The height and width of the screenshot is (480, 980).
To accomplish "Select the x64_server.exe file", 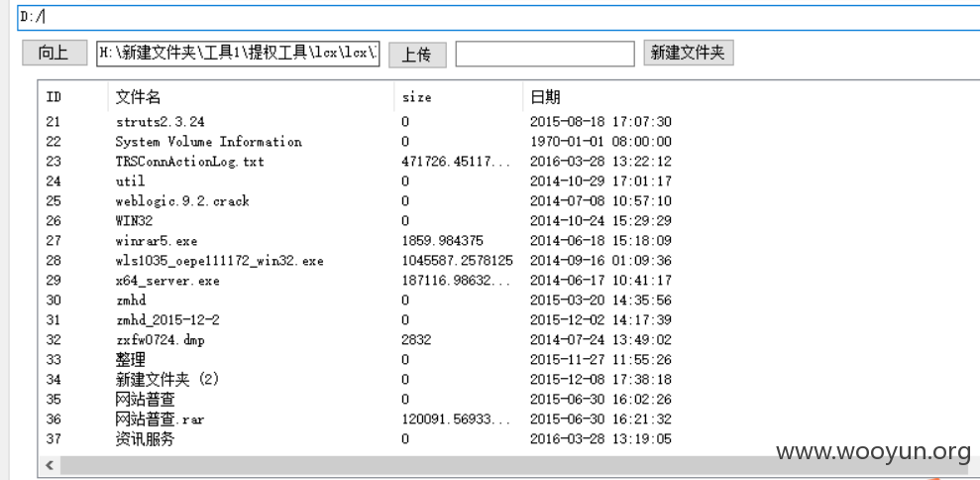I will tap(167, 281).
